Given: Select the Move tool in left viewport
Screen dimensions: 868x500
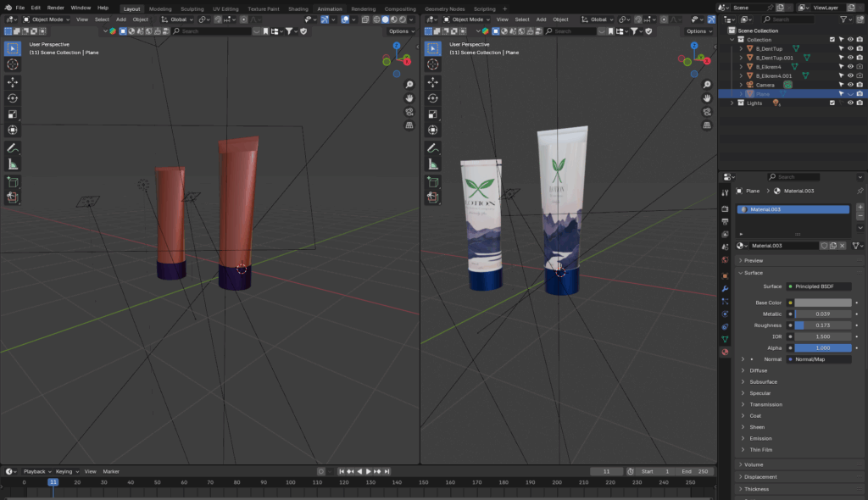Looking at the screenshot, I should click(13, 82).
